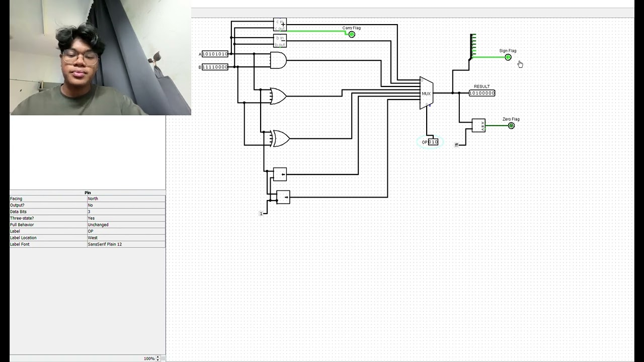
Task: Click the Sign Flag text label
Action: coord(508,51)
